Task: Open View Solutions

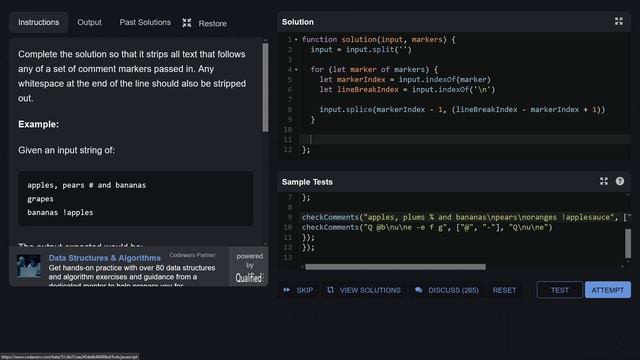Action: pos(364,290)
